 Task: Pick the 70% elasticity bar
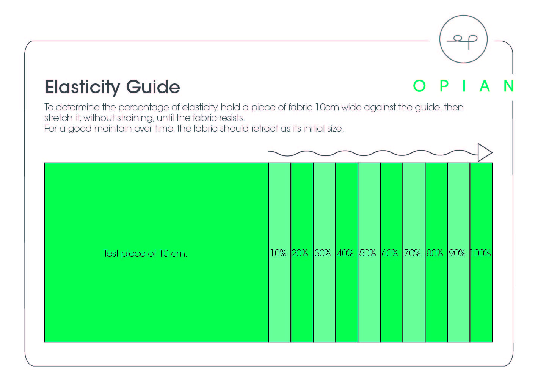pos(414,252)
